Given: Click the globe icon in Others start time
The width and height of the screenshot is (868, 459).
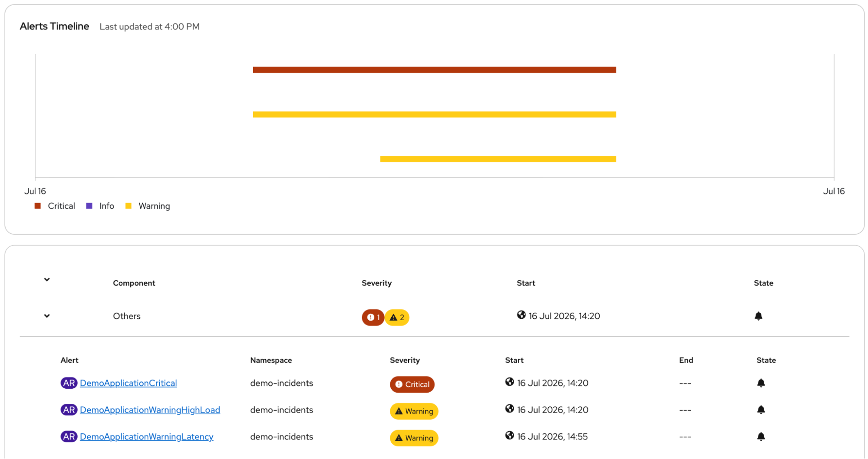Looking at the screenshot, I should 521,315.
